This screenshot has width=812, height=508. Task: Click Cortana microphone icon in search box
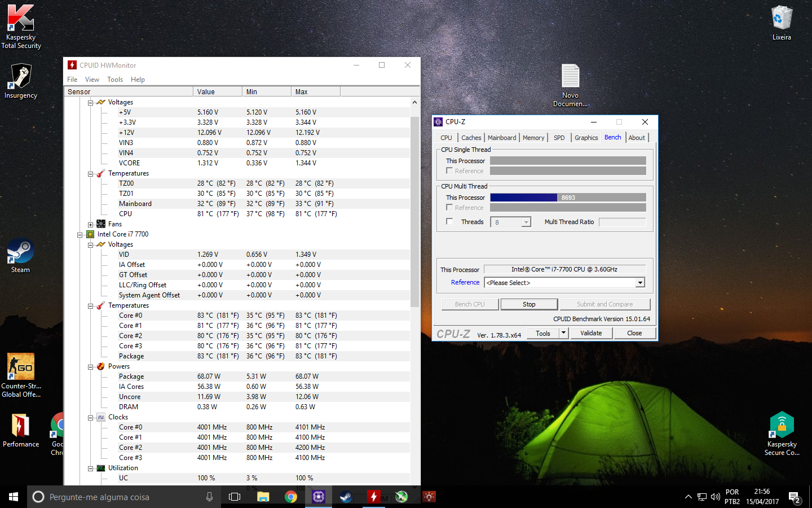tap(209, 497)
